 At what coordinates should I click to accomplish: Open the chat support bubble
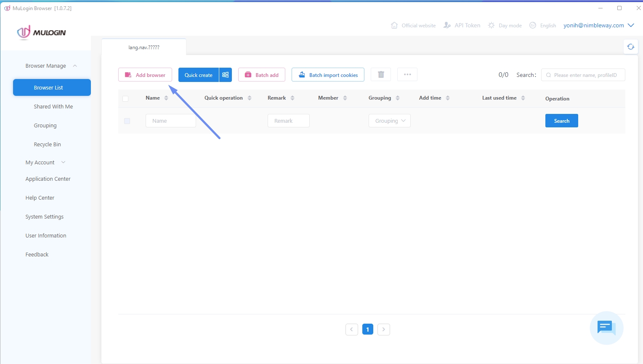coord(606,328)
